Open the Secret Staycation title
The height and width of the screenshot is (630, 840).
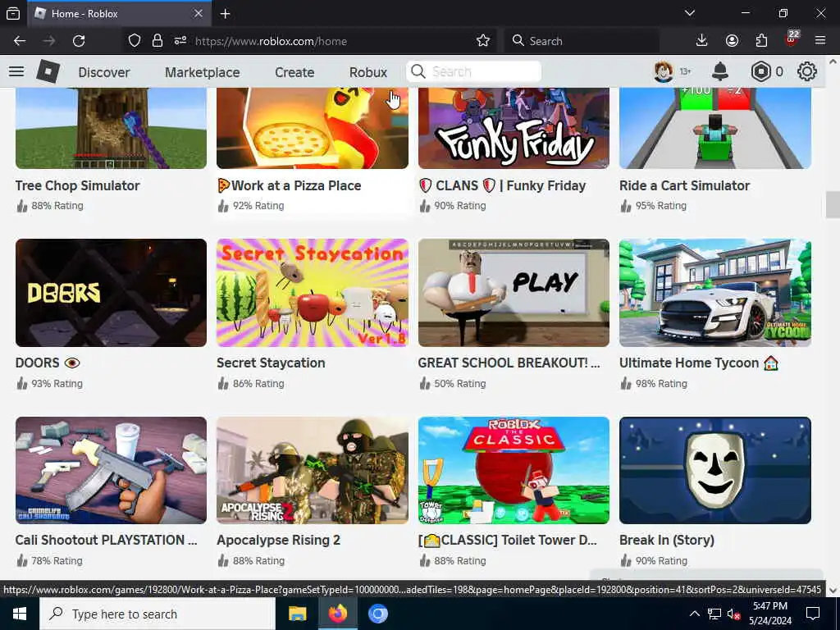pos(271,363)
